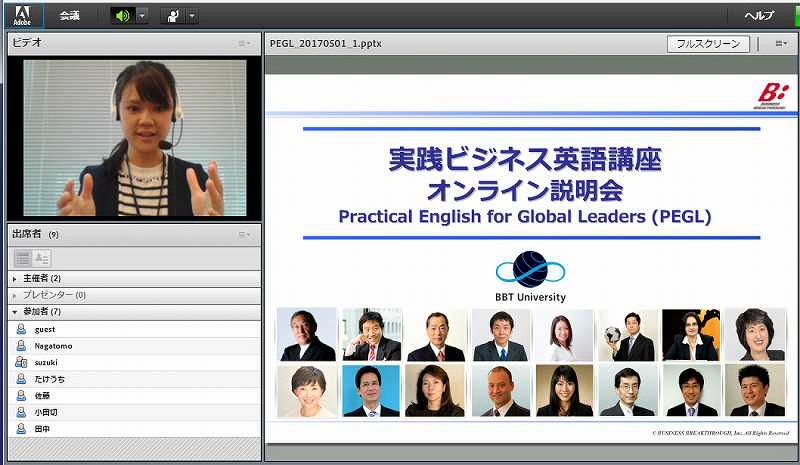Image resolution: width=800 pixels, height=465 pixels.
Task: Click the user icon beside たけうち
Action: [21, 379]
